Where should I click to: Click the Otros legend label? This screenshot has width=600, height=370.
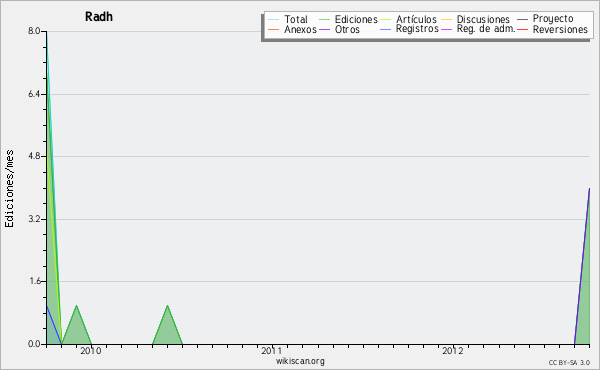click(347, 30)
